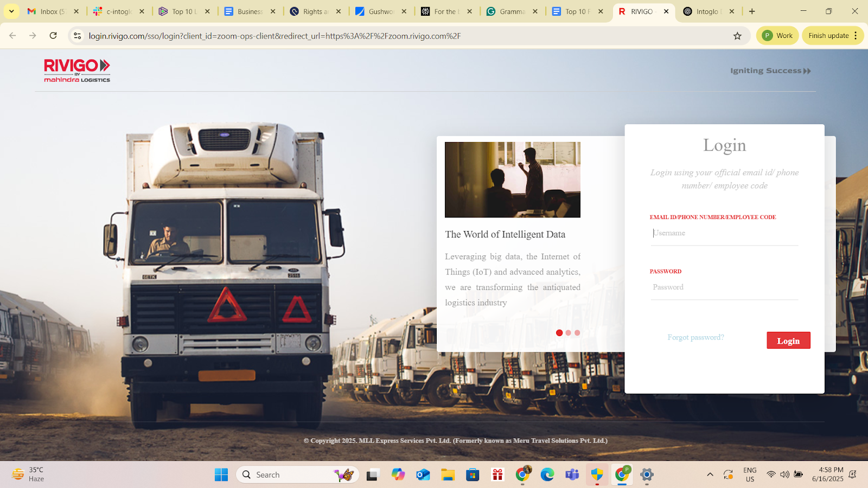This screenshot has width=868, height=488.
Task: Click the browser forward arrow
Action: click(x=33, y=36)
